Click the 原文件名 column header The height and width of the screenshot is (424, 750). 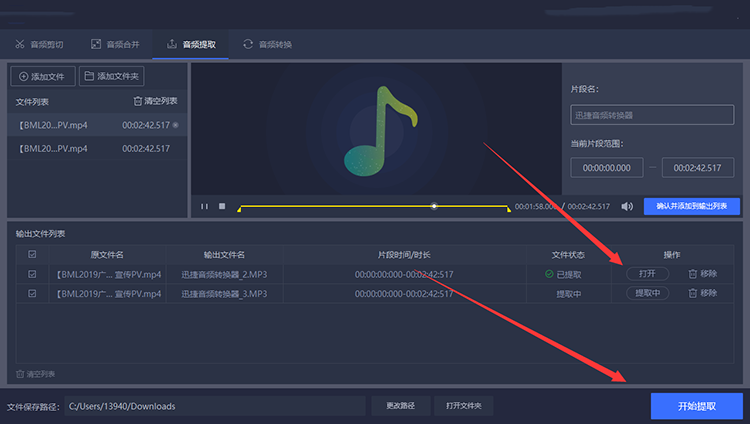tap(107, 255)
